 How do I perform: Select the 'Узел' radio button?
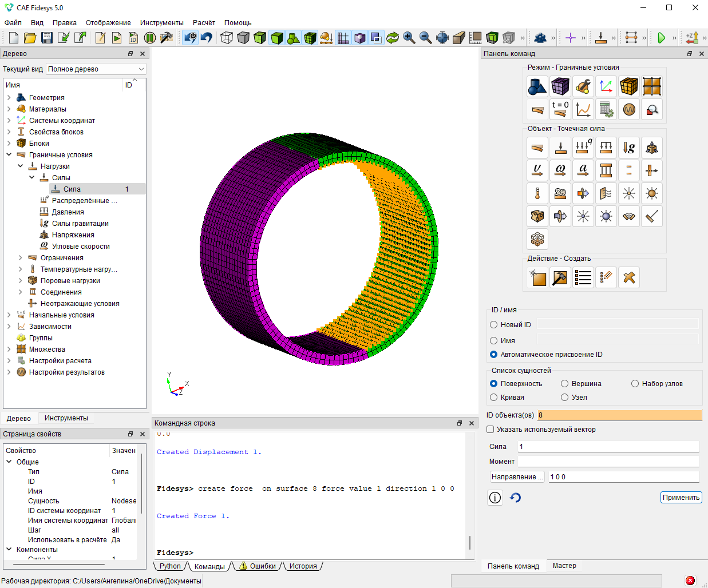pos(565,398)
